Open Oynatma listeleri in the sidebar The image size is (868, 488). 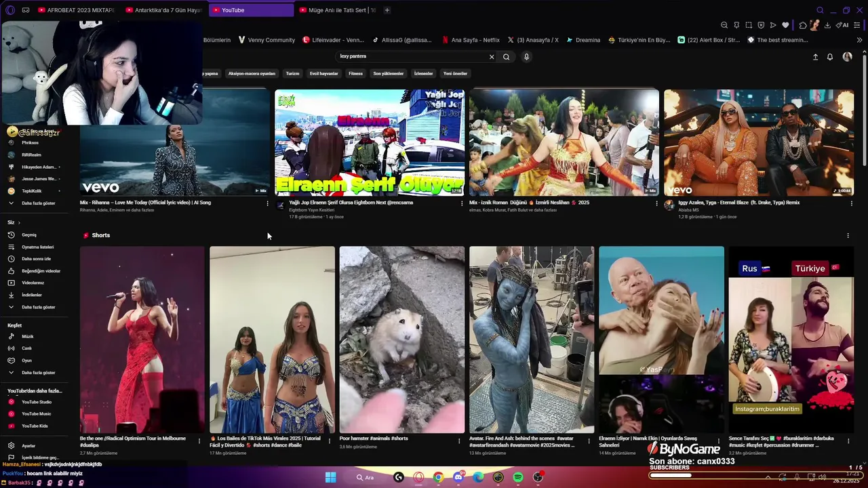click(x=37, y=247)
